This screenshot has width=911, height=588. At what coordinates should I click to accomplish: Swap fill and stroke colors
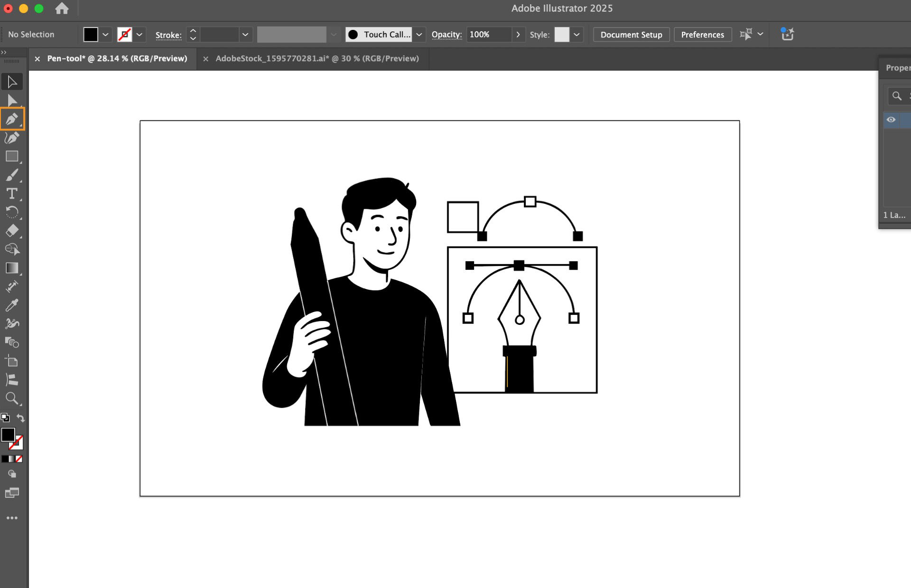tap(20, 418)
